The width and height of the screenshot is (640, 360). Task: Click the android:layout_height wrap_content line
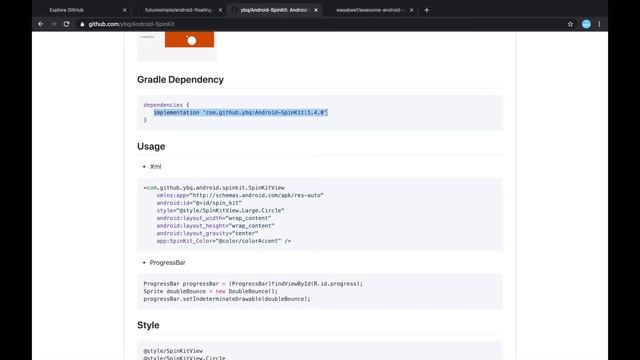(x=216, y=226)
